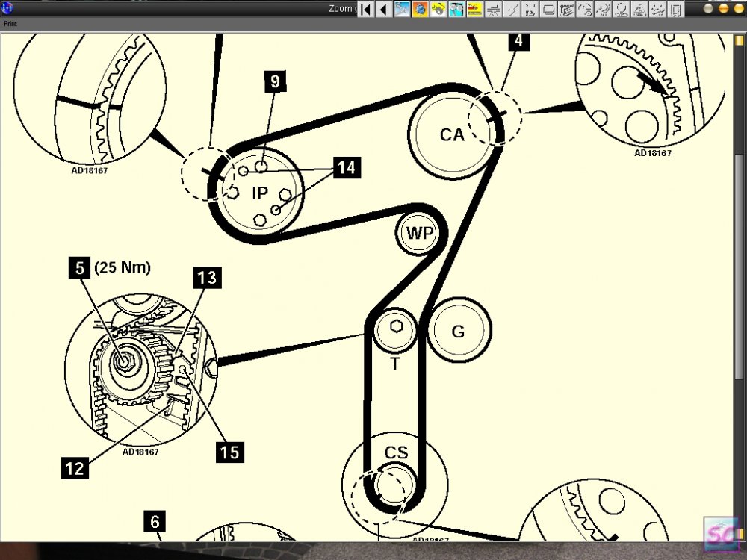Click the grey window control sphere button

click(x=708, y=8)
